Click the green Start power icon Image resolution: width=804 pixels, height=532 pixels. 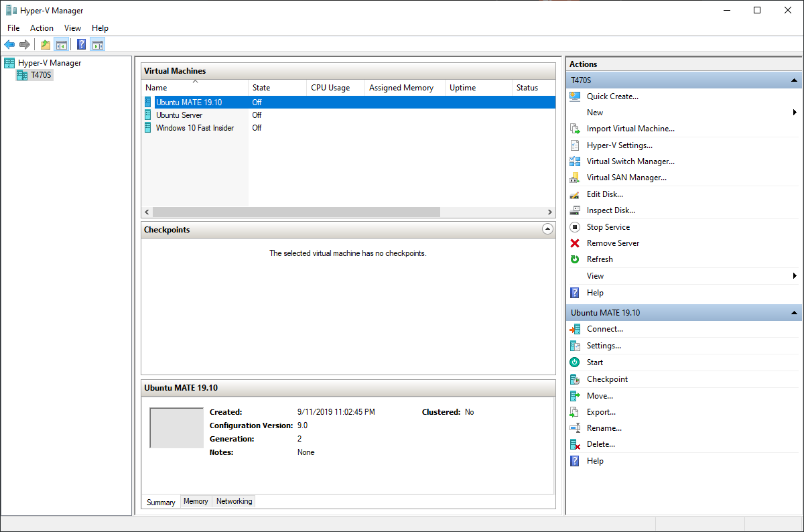click(574, 362)
